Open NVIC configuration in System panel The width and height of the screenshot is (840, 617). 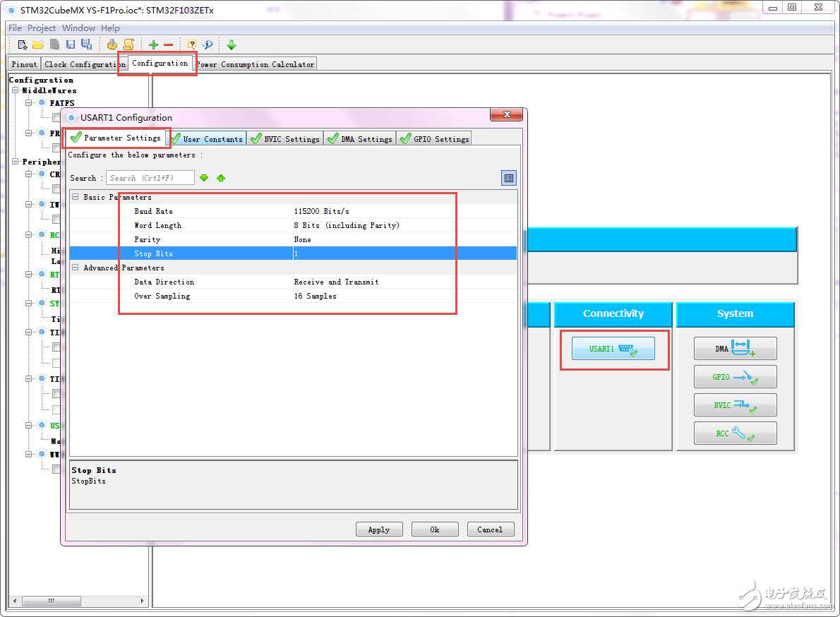coord(735,405)
